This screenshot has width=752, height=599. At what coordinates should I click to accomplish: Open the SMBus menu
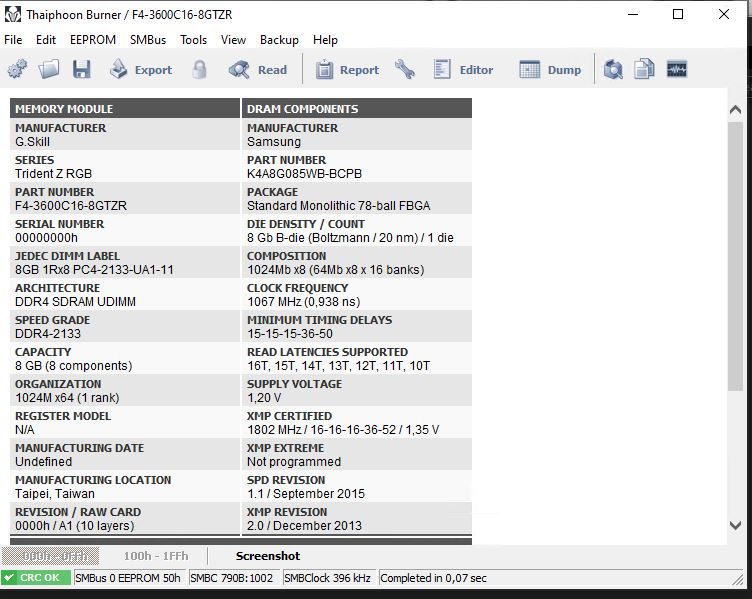(x=148, y=40)
